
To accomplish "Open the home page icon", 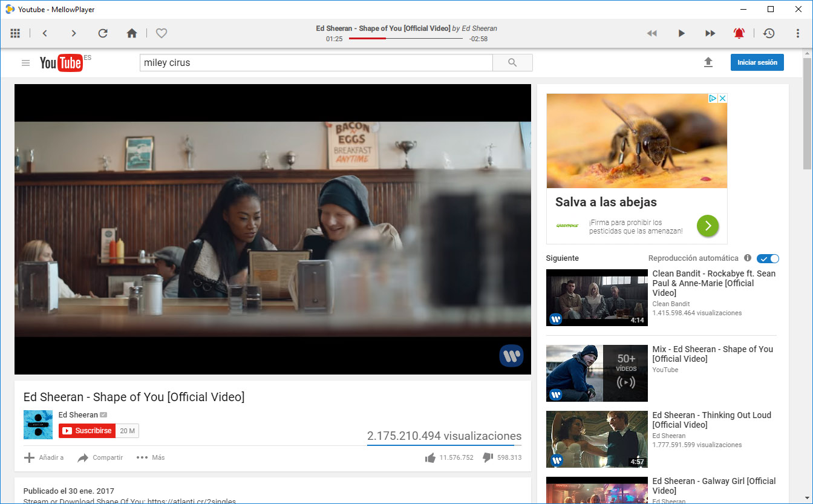I will 132,33.
